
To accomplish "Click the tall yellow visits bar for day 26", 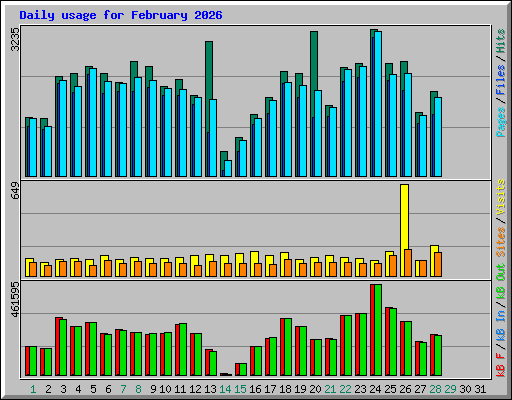I will point(404,217).
